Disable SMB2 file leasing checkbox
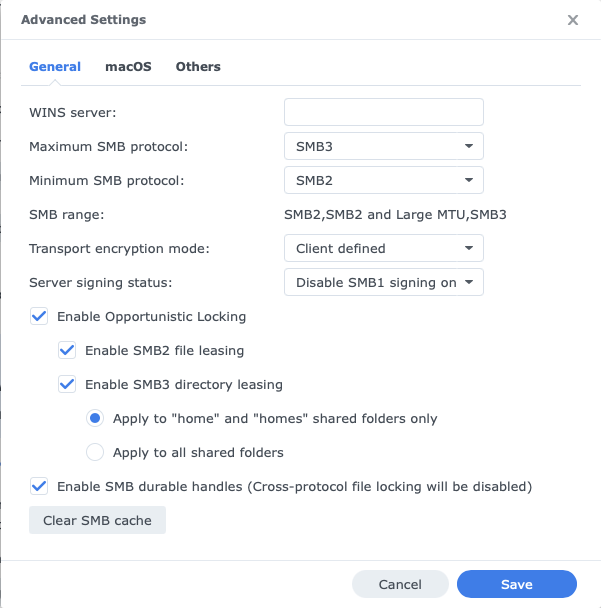This screenshot has width=601, height=608. click(x=68, y=350)
